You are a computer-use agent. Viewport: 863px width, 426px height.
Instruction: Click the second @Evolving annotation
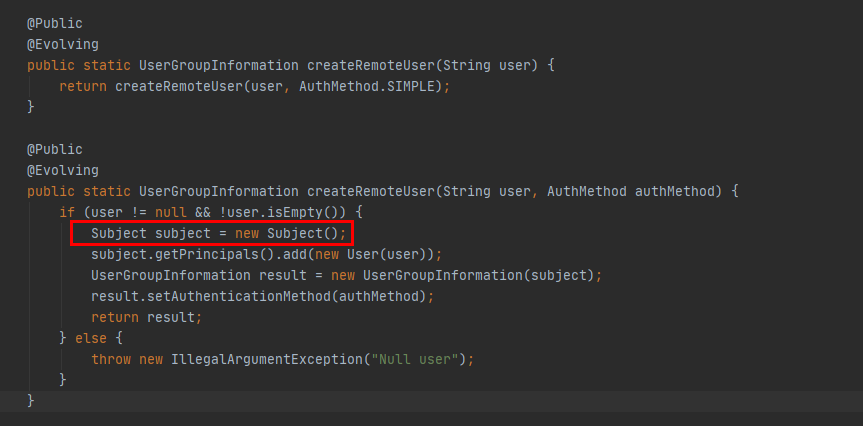[x=63, y=171]
